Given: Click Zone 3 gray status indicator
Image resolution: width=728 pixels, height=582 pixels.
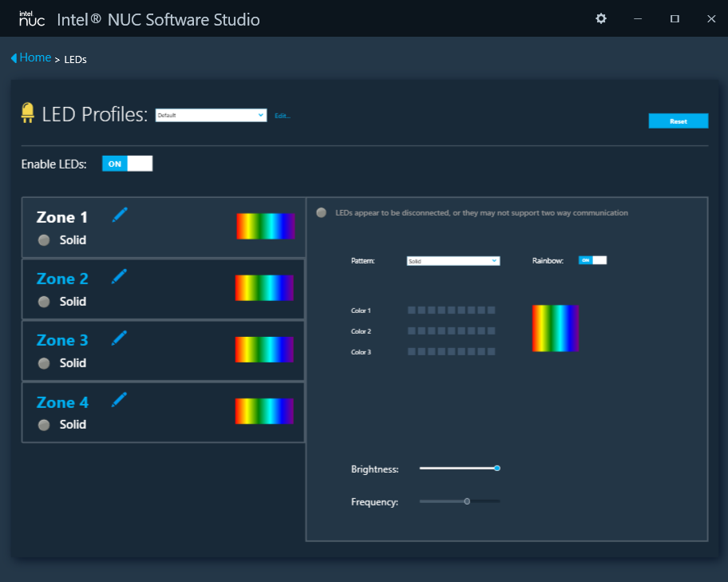Looking at the screenshot, I should (44, 363).
